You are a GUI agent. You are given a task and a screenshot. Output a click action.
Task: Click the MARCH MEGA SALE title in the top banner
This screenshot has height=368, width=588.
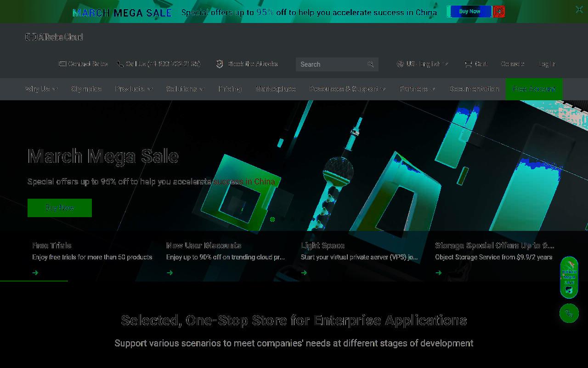[x=122, y=13]
